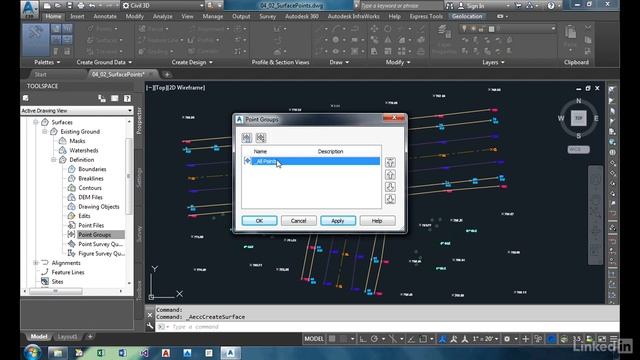This screenshot has height=360, width=640.
Task: Click the Name column header
Action: pyautogui.click(x=260, y=151)
